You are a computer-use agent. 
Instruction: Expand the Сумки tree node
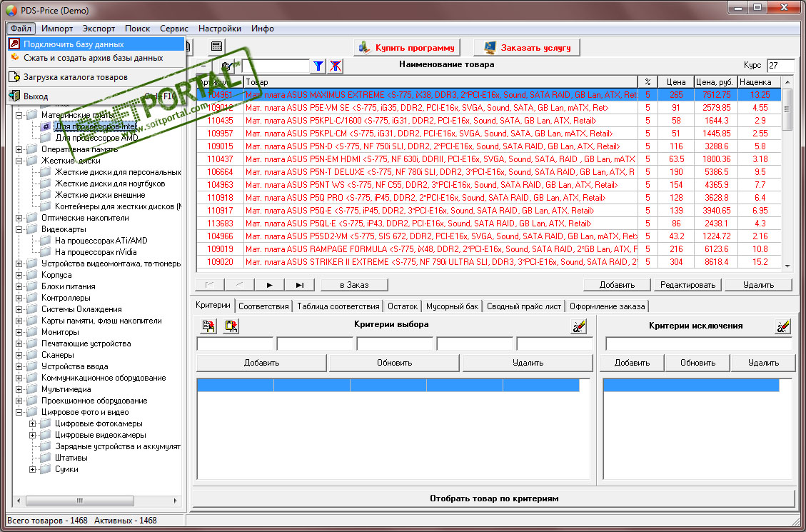point(32,469)
